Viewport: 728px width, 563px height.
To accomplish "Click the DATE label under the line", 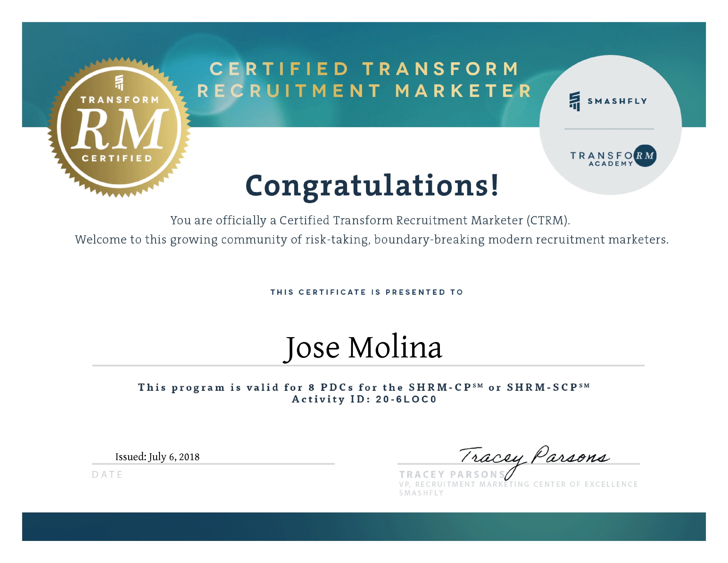I will point(107,474).
